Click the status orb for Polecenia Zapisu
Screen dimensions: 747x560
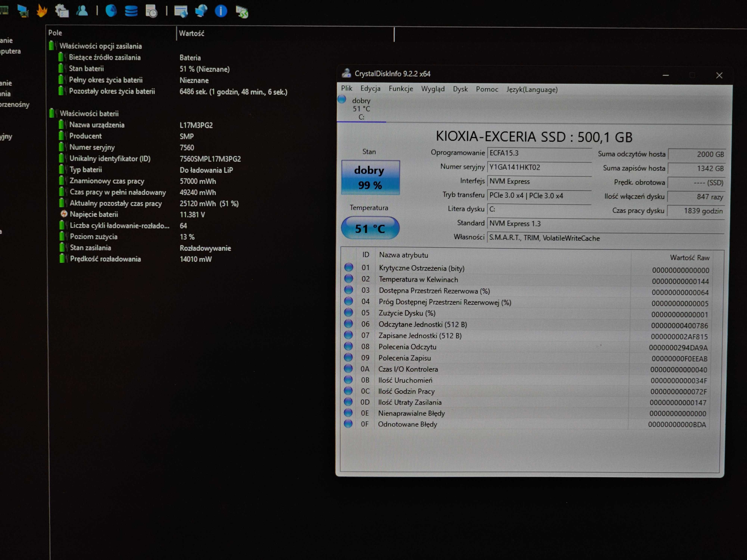point(348,357)
